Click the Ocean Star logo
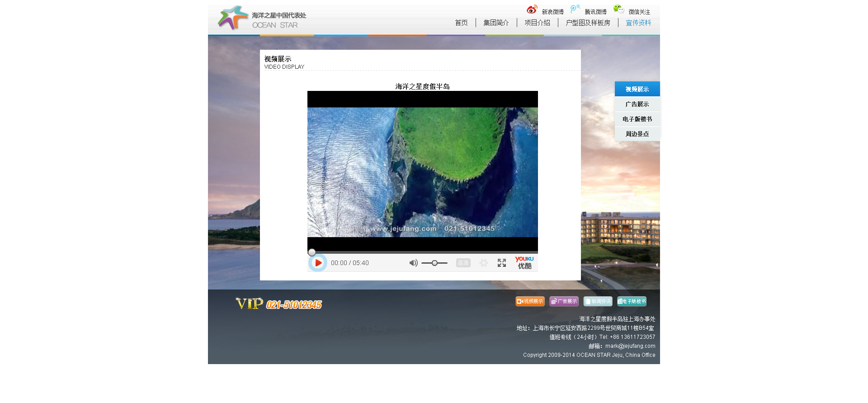The image size is (868, 403). pyautogui.click(x=262, y=18)
